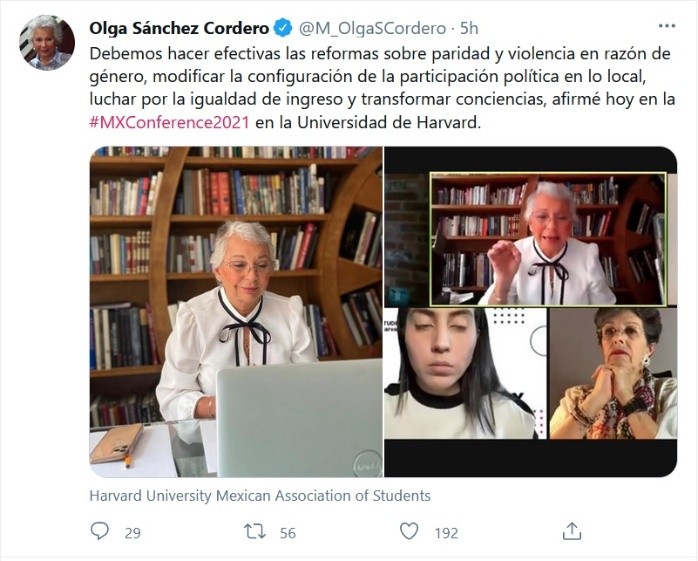Open the author's profile avatar
Viewport: 698px width, 561px height.
[x=47, y=43]
